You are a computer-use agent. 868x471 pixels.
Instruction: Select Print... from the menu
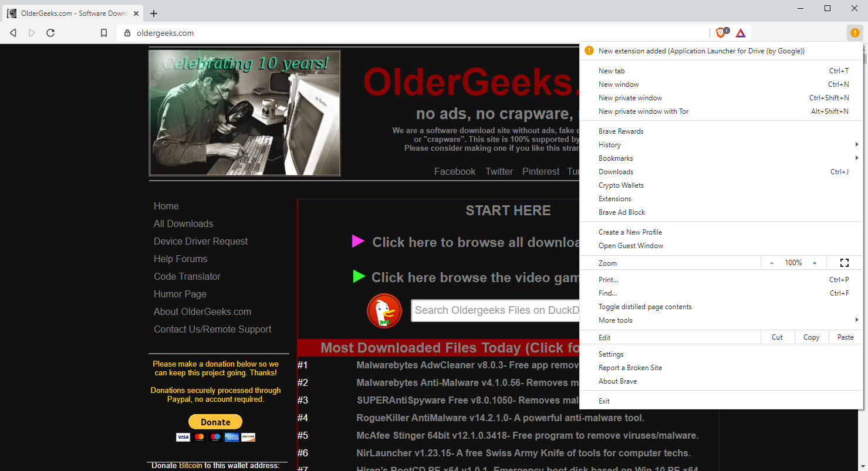pyautogui.click(x=721, y=280)
